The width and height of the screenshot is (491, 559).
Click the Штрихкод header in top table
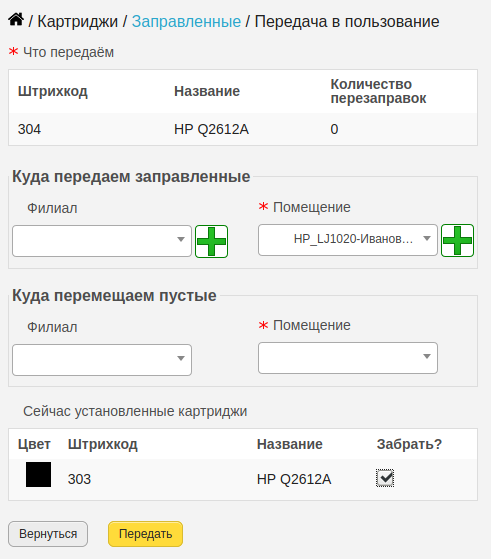53,91
